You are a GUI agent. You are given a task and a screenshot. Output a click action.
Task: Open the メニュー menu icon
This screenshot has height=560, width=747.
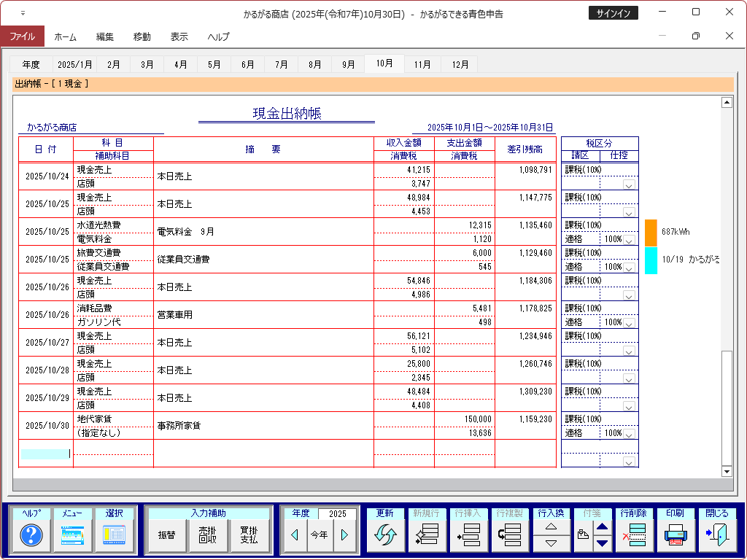(x=73, y=535)
